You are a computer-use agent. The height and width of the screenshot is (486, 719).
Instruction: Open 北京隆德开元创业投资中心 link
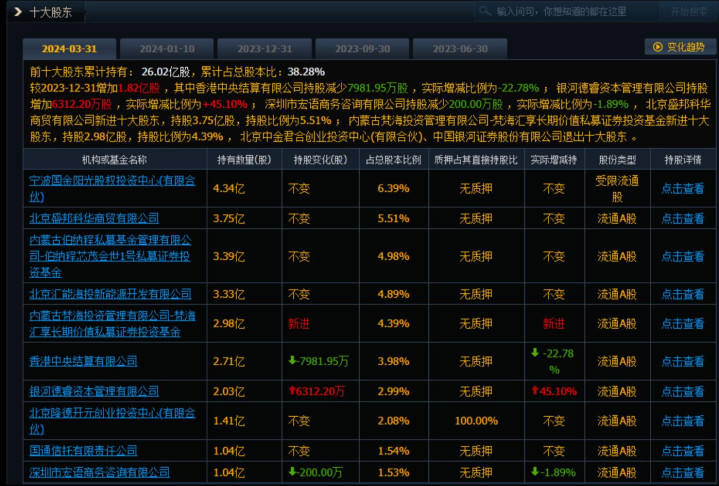(x=112, y=421)
